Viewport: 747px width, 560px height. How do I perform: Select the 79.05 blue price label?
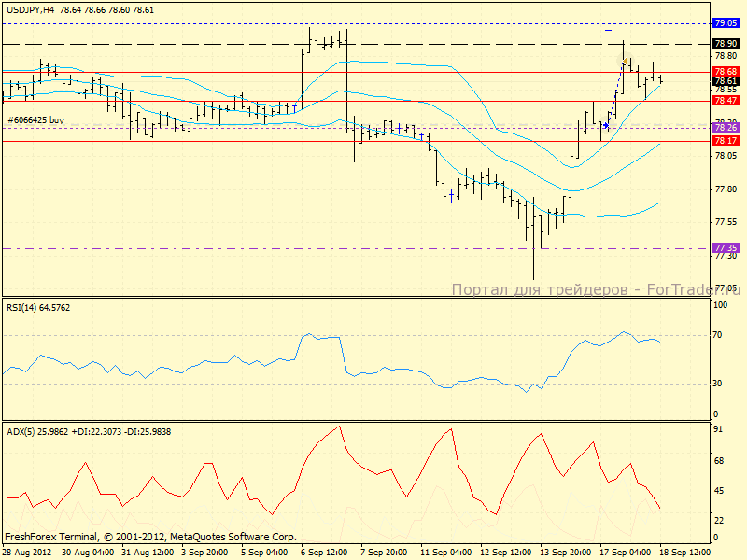point(726,22)
